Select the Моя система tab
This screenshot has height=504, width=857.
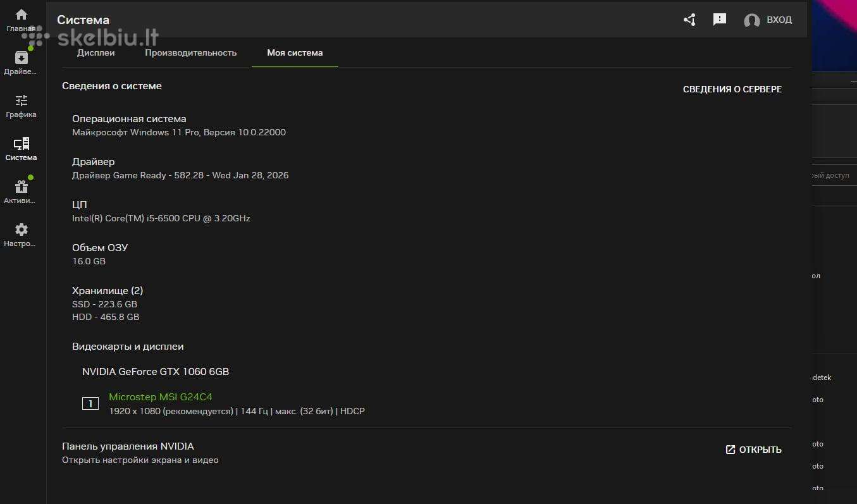[x=295, y=52]
